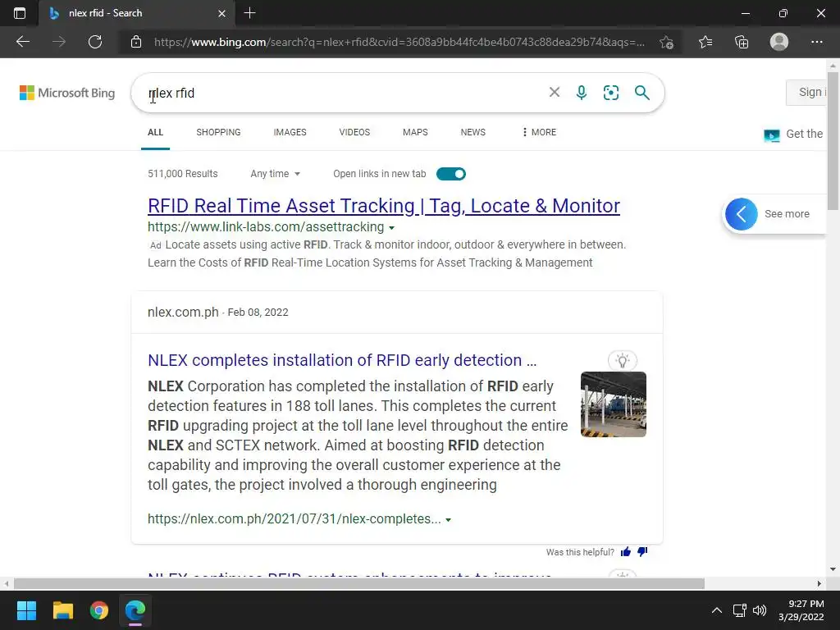Open visual search camera icon

(610, 93)
